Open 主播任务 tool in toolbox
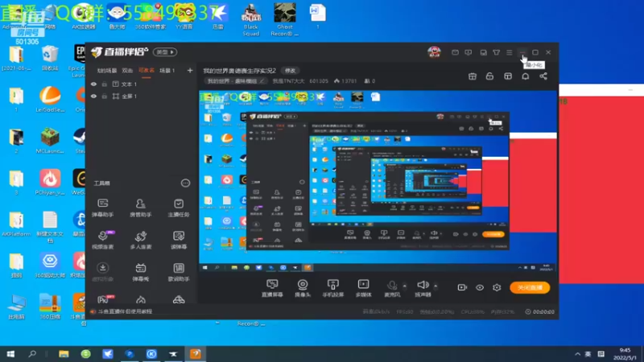The width and height of the screenshot is (644, 362). coord(179,208)
